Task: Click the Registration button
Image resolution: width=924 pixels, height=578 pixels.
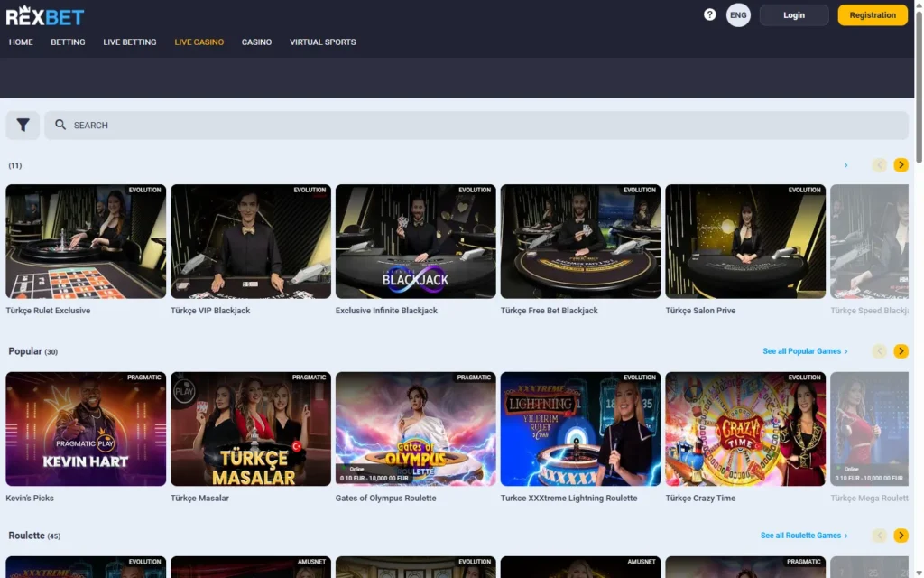Action: 873,15
